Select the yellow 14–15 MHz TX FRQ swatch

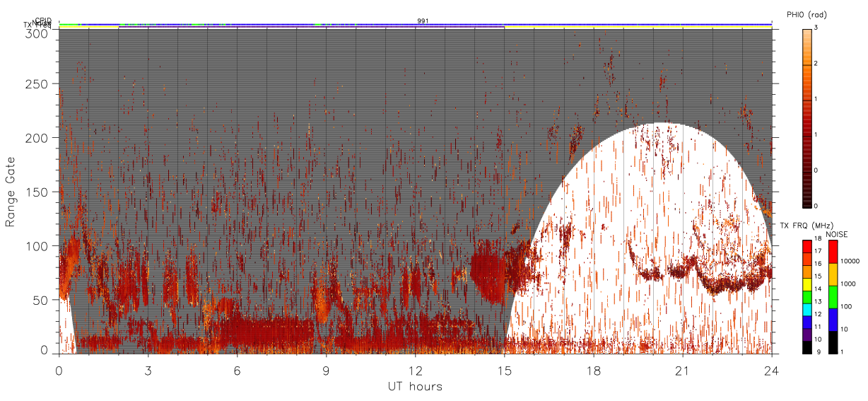807,284
